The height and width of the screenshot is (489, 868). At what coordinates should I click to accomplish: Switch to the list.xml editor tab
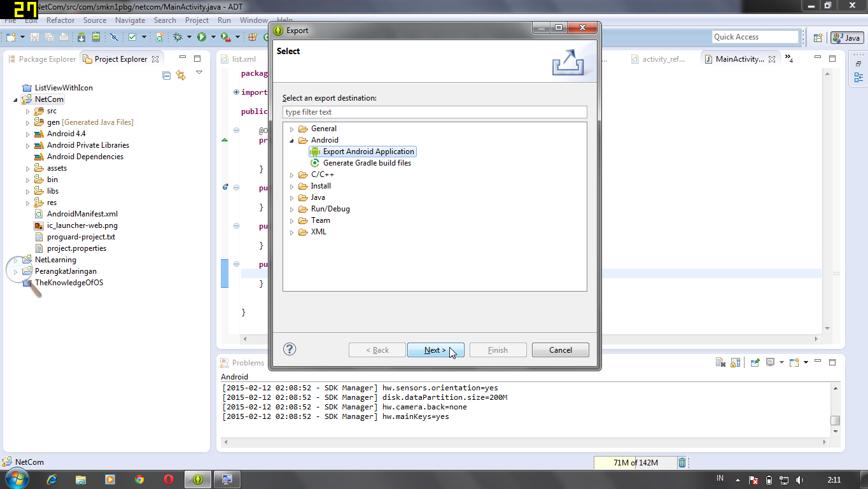point(239,59)
